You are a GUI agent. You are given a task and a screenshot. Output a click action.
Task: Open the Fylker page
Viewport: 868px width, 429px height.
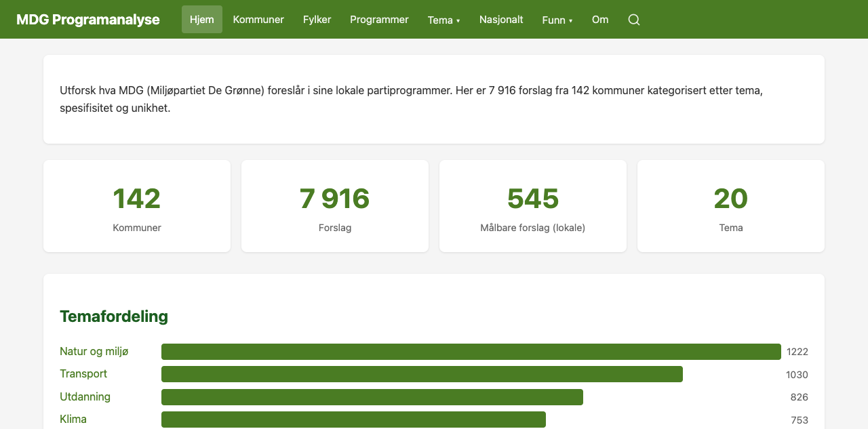[317, 20]
